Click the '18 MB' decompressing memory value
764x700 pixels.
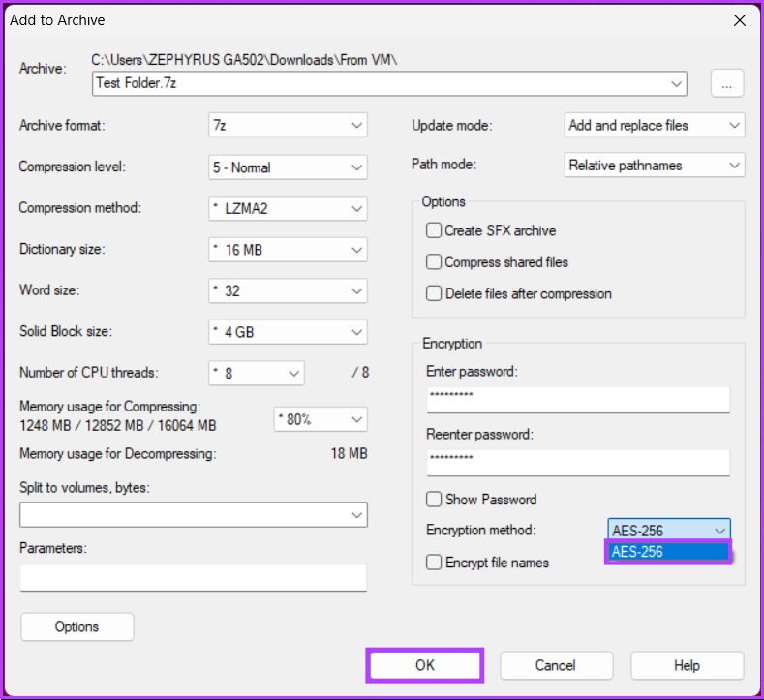(x=350, y=453)
